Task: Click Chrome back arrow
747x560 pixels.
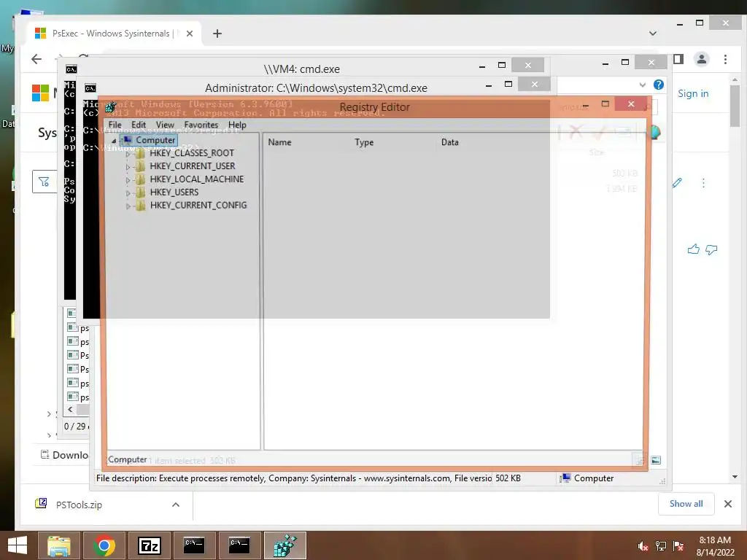Action: pos(36,59)
